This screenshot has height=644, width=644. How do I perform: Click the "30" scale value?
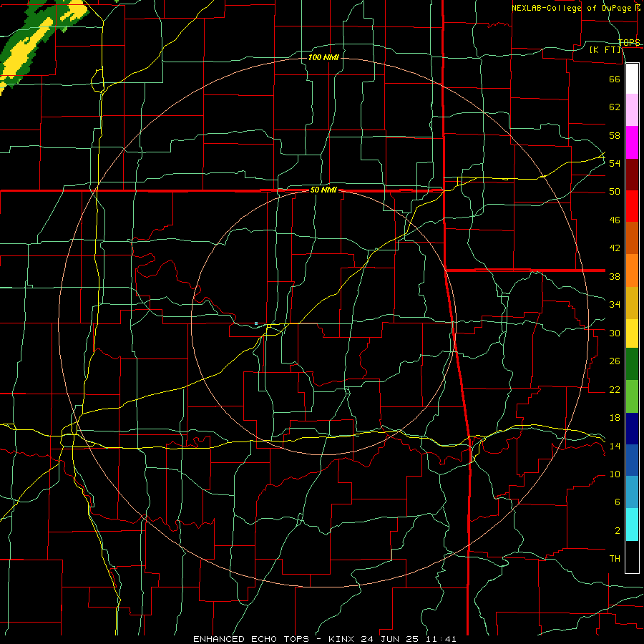coord(615,333)
